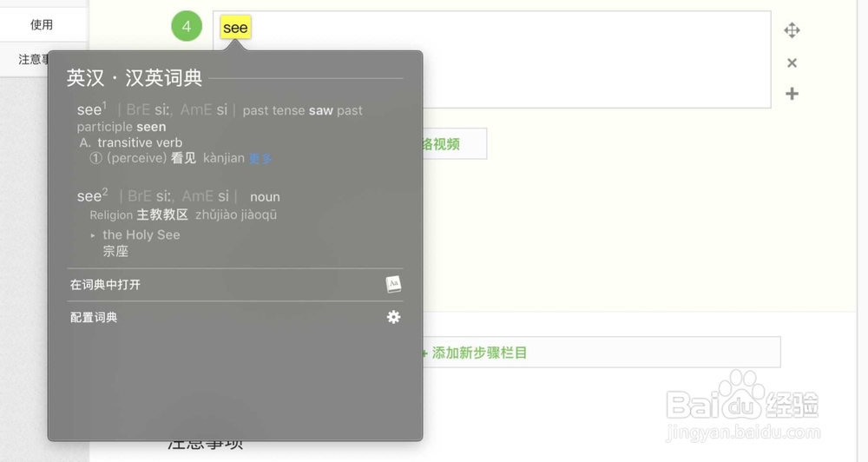
Task: Click the 宗座 translation text
Action: point(115,252)
